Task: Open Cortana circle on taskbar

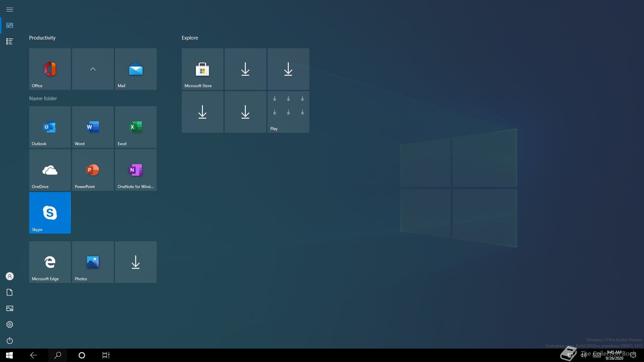Action: click(x=82, y=355)
